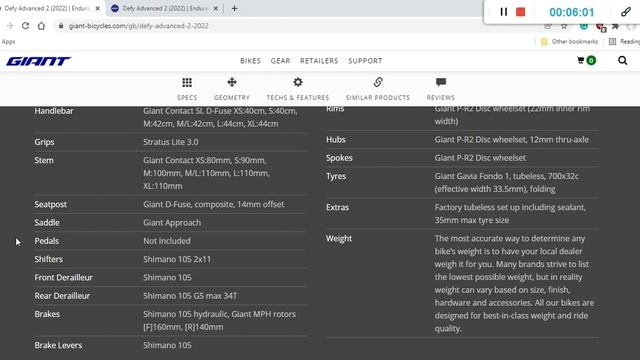
Task: Click the Similar Products link icon
Action: [378, 82]
